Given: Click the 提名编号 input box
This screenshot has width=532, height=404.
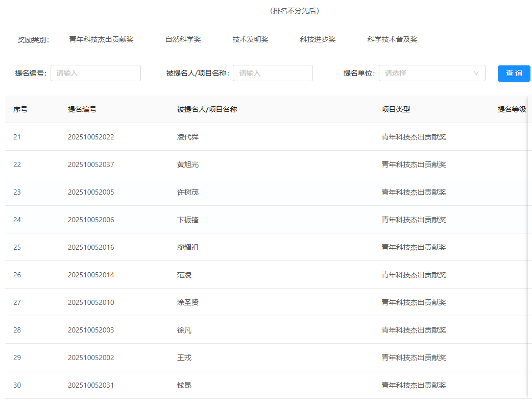Looking at the screenshot, I should click(x=95, y=73).
